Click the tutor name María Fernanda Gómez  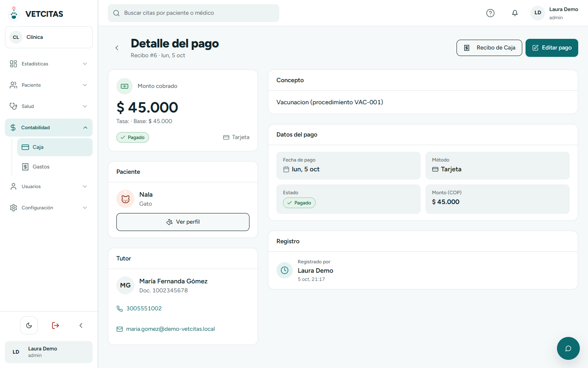(173, 281)
